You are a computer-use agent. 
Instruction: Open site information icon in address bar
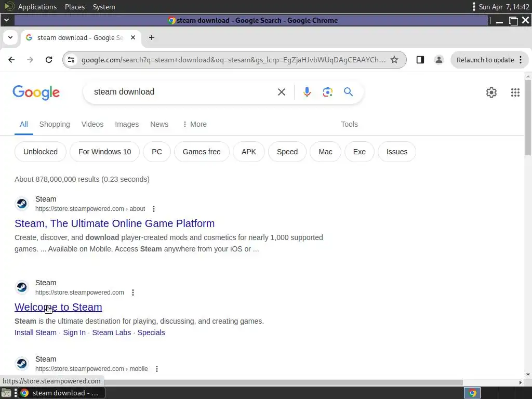[x=71, y=60]
